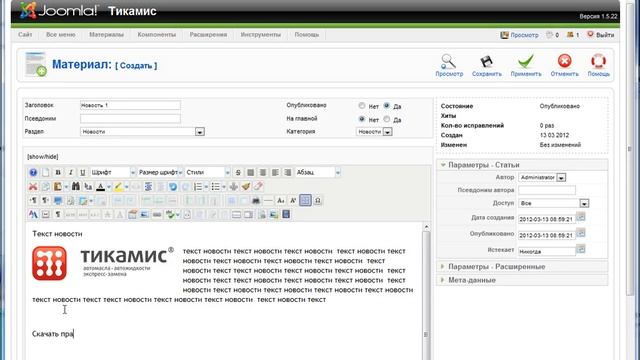640x360 pixels.
Task: Open the Инструменты menu
Action: point(260,35)
